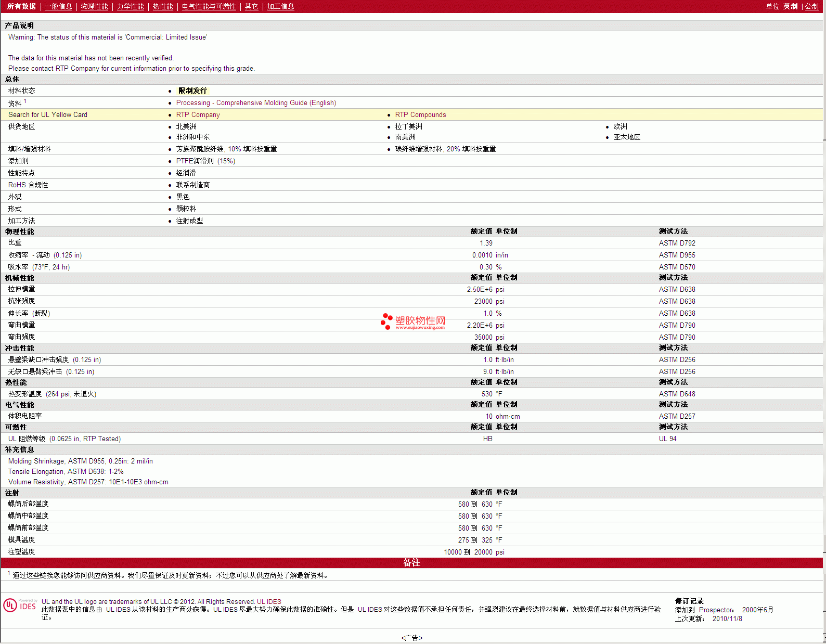
Task: Click the 欧洲 availability entry
Action: pos(620,126)
